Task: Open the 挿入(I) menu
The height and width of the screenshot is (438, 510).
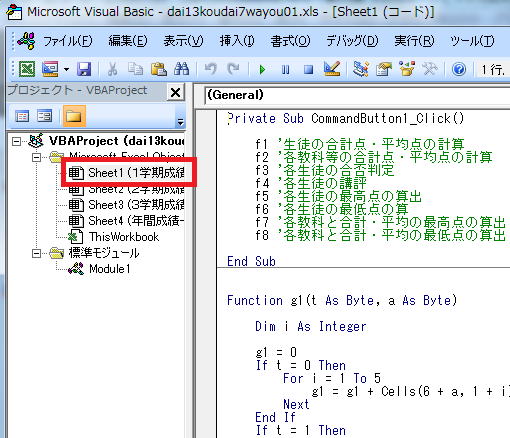Action: pos(237,41)
